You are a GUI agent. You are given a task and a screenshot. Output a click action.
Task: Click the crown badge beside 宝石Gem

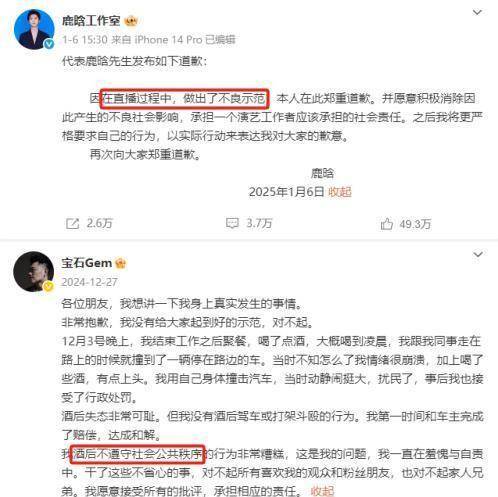coord(120,263)
